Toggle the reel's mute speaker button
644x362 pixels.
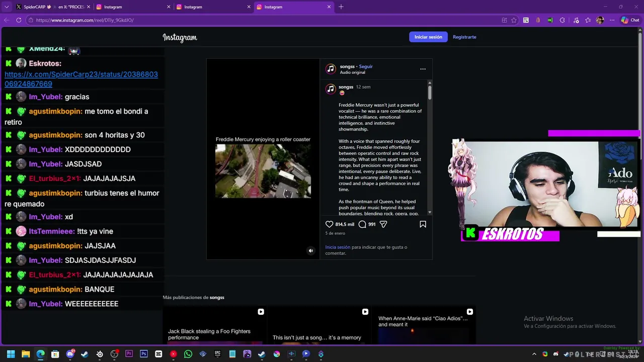[310, 250]
